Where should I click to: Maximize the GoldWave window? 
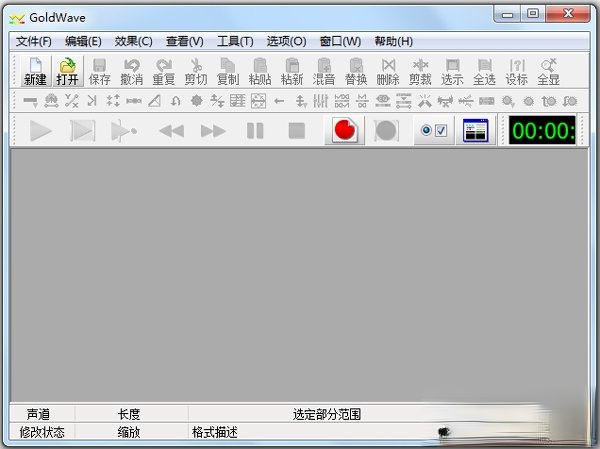[533, 14]
